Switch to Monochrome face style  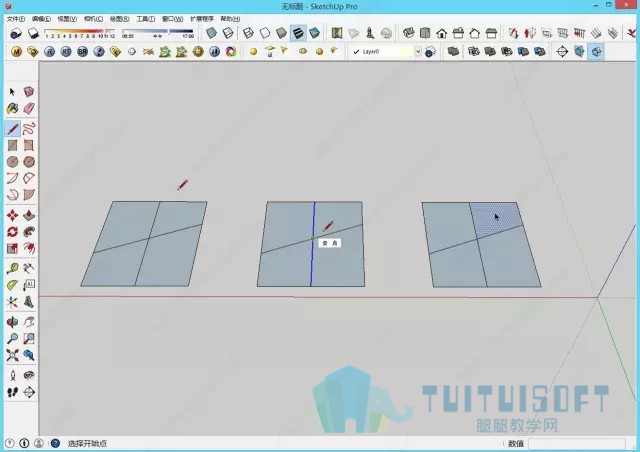point(315,33)
